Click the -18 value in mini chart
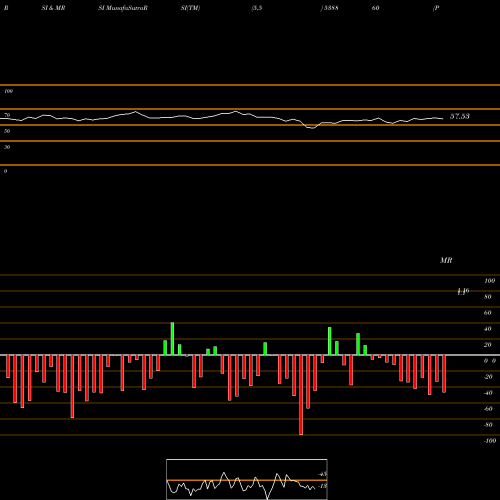This screenshot has width=500, height=500. point(323,486)
